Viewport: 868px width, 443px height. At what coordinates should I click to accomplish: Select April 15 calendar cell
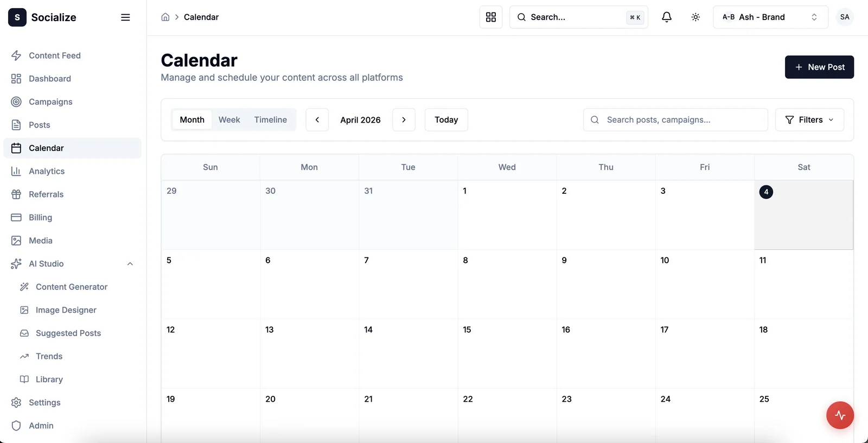(x=507, y=353)
